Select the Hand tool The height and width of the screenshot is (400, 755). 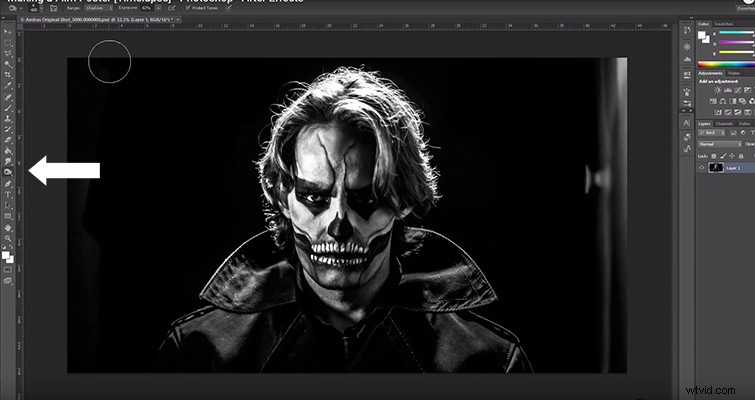8,227
